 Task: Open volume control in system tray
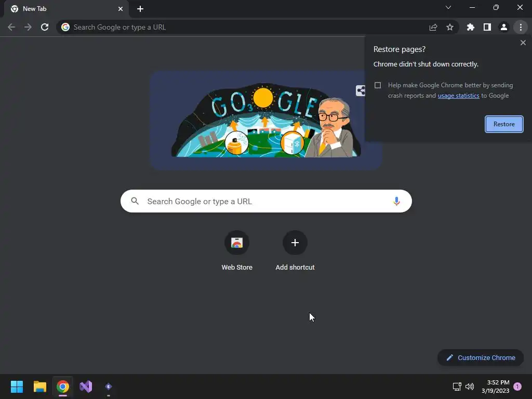[x=470, y=387]
